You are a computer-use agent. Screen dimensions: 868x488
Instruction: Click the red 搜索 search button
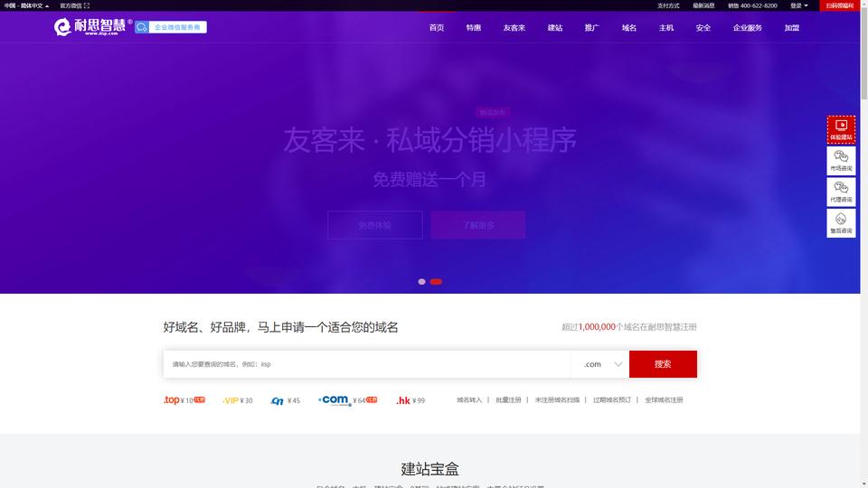(663, 364)
